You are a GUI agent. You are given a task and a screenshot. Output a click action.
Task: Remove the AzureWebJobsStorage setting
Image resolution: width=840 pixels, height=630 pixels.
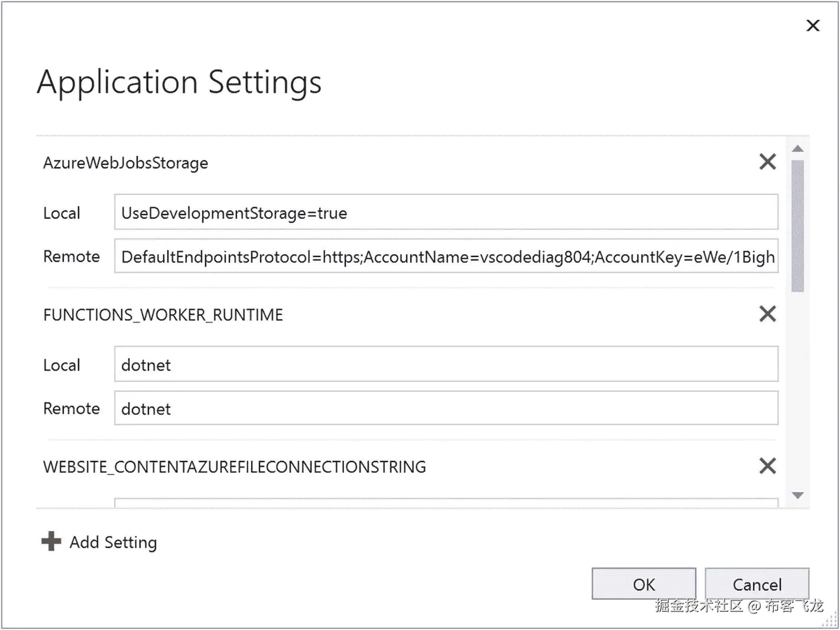pyautogui.click(x=767, y=162)
